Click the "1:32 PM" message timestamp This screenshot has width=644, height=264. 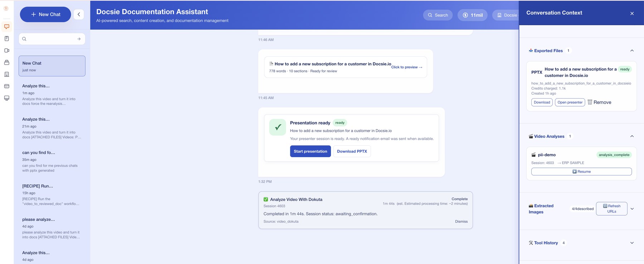tap(265, 182)
